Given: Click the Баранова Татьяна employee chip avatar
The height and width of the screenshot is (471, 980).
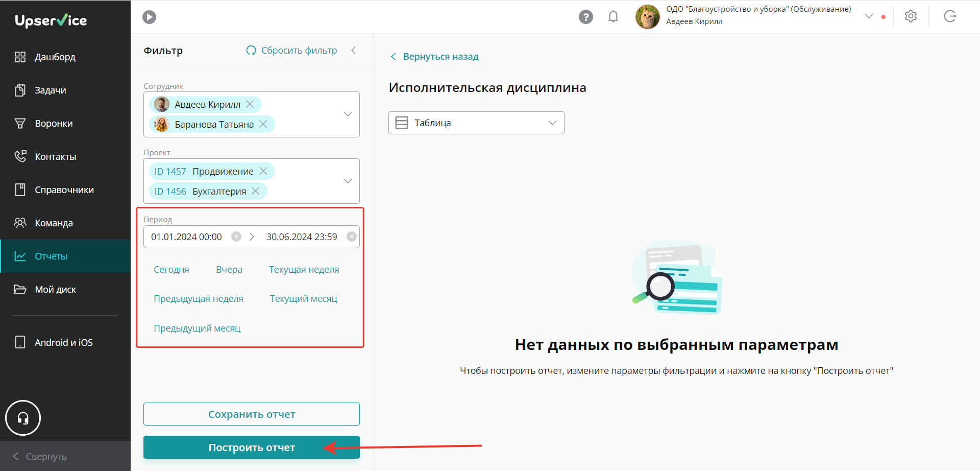Looking at the screenshot, I should [x=162, y=124].
